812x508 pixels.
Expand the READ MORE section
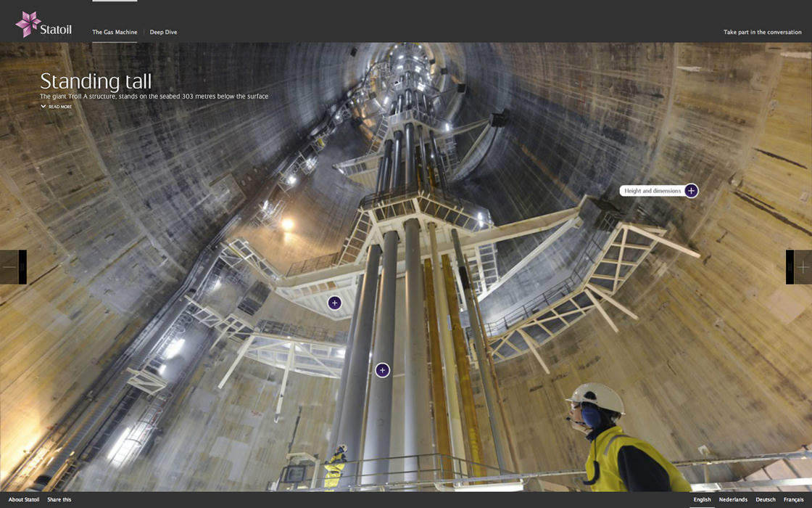pos(57,107)
